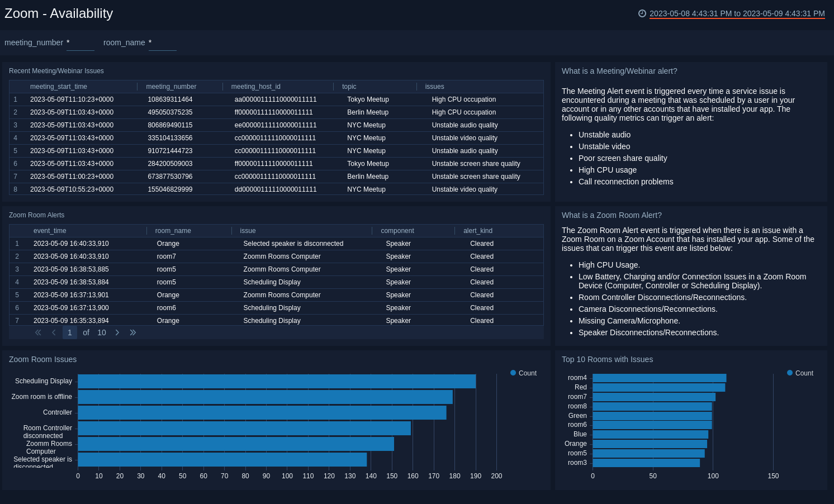The image size is (834, 504).
Task: Jump to the first page of Zoom Room Alerts
Action: (38, 332)
